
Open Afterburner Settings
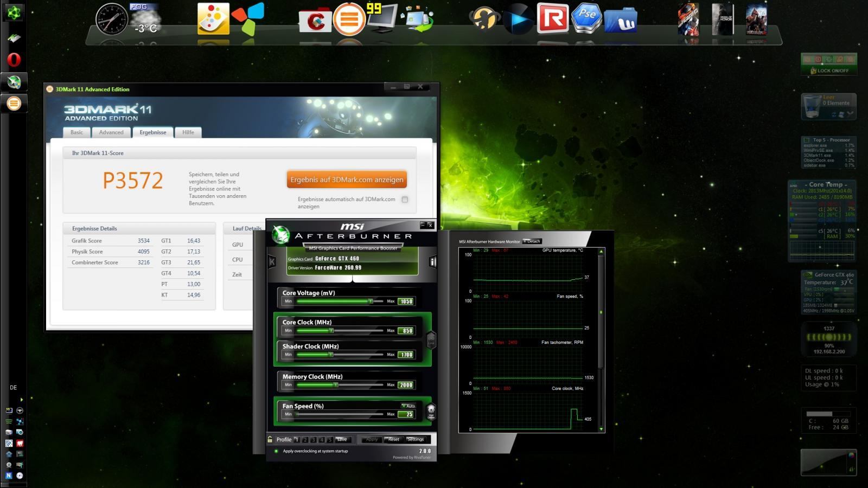416,440
